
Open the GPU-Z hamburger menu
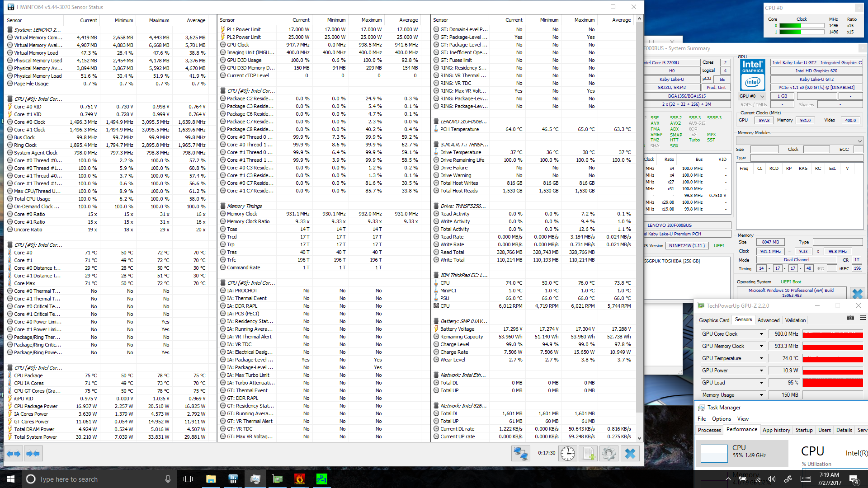pyautogui.click(x=863, y=318)
